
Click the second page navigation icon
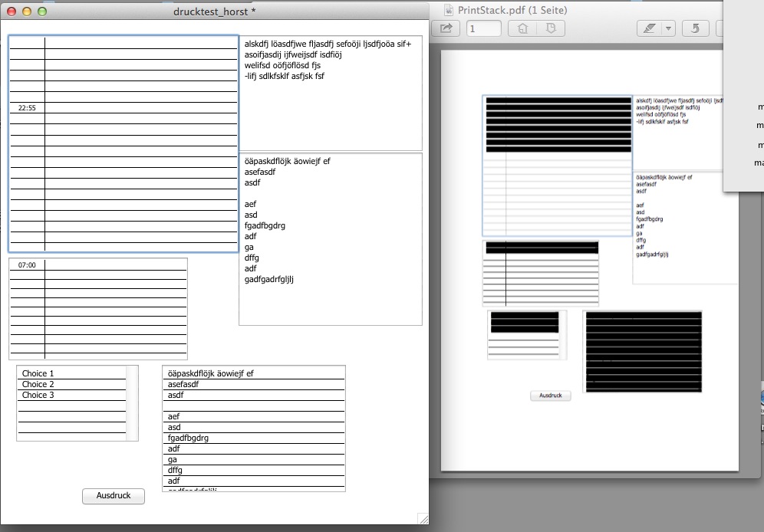tap(551, 28)
